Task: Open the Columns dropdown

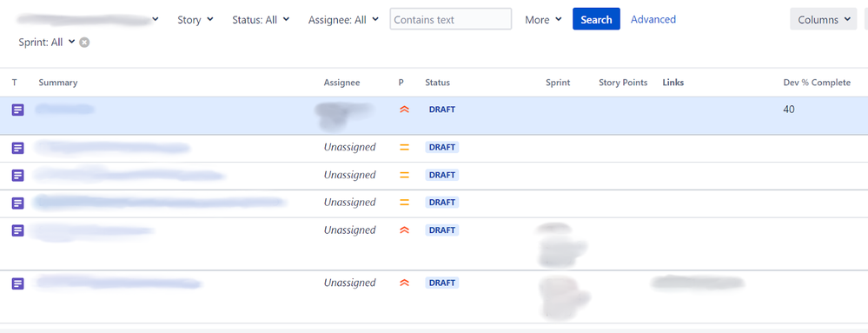Action: [823, 19]
